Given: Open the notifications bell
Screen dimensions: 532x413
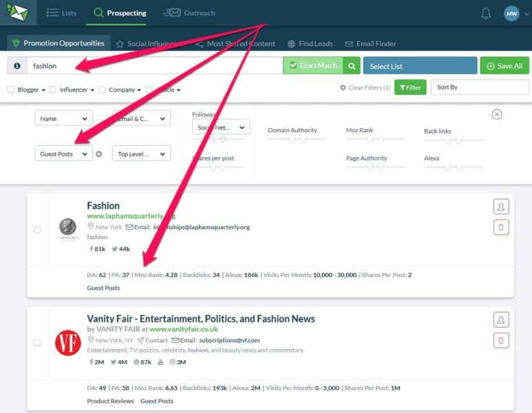Looking at the screenshot, I should (x=485, y=14).
